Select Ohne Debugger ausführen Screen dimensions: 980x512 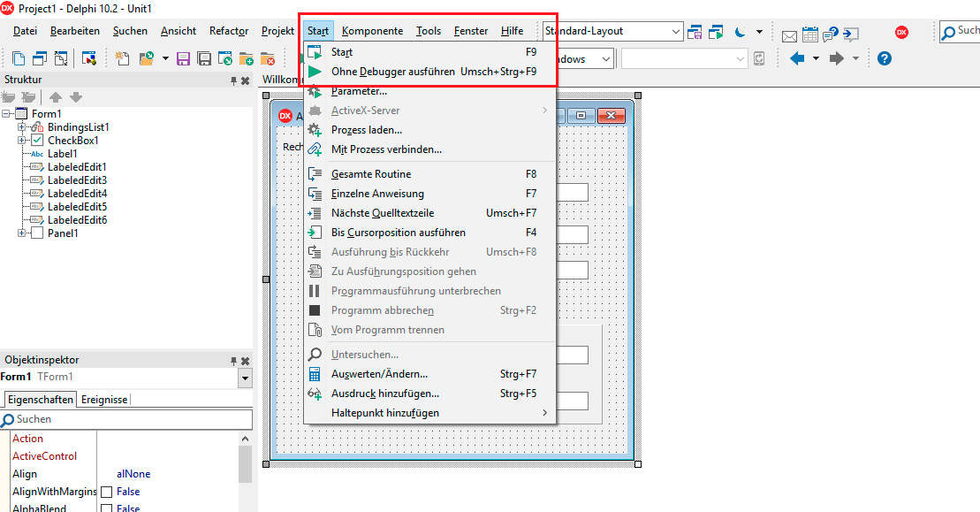coord(430,72)
